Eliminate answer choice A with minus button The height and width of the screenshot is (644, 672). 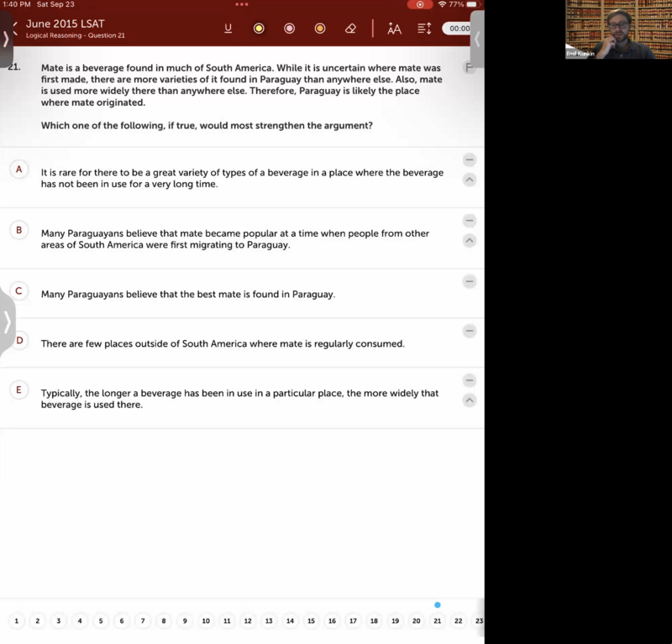point(470,160)
